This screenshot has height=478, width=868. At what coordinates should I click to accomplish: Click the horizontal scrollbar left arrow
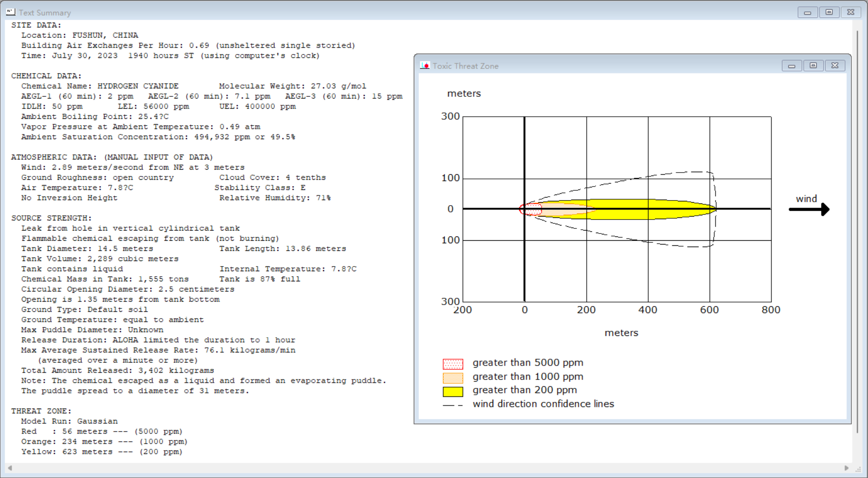tap(10, 468)
